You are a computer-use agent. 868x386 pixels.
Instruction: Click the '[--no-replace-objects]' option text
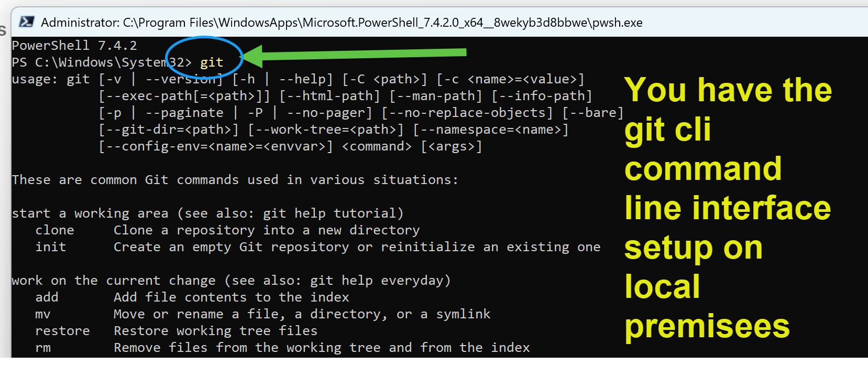[x=467, y=113]
